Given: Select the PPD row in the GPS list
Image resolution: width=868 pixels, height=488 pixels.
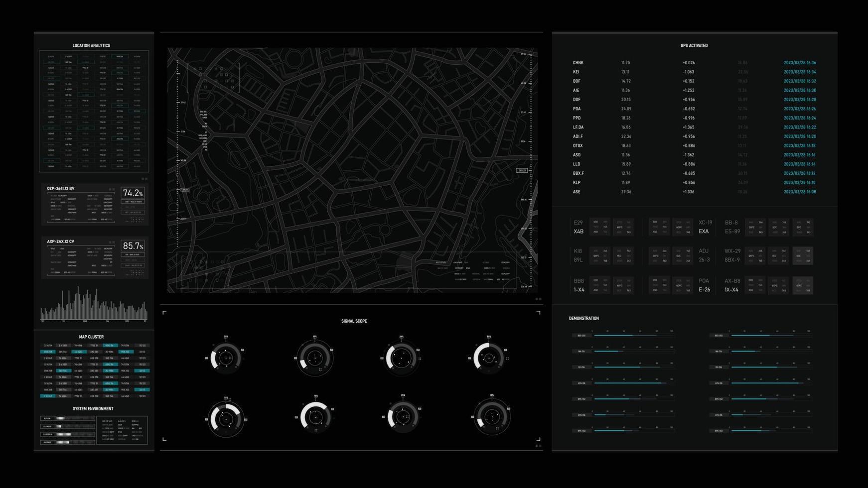Looking at the screenshot, I should pyautogui.click(x=694, y=118).
